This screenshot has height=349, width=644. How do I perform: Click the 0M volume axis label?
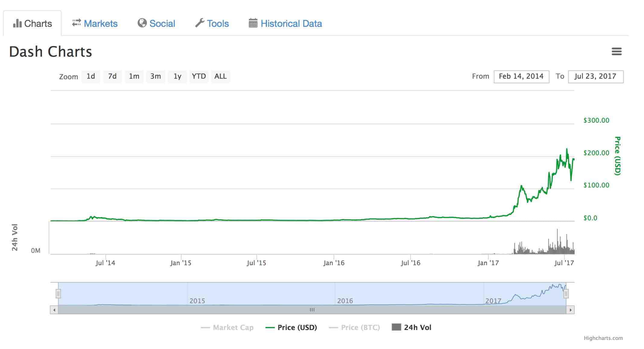coord(36,251)
